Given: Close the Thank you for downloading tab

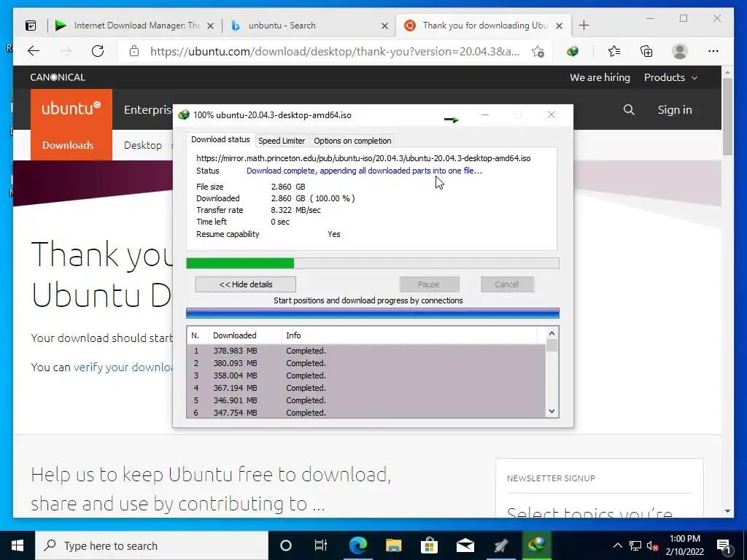Looking at the screenshot, I should 560,26.
